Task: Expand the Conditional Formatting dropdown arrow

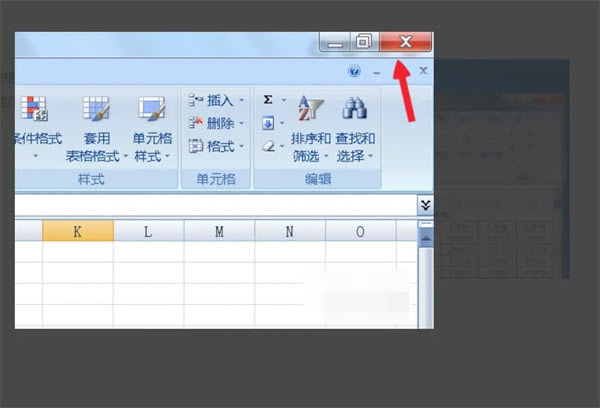Action: [x=35, y=156]
